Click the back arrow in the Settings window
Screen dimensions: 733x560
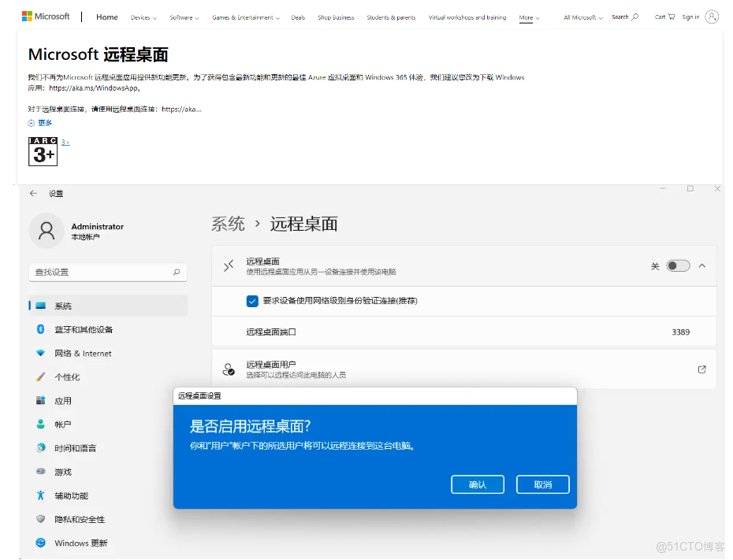coord(32,193)
